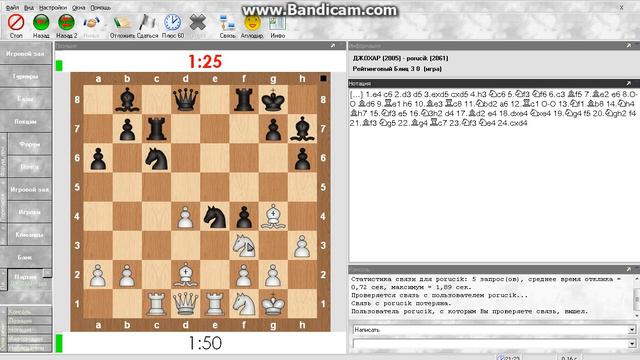This screenshot has width=640, height=360.
Task: Undock the Нотация panel with its arrow
Action: (x=629, y=83)
